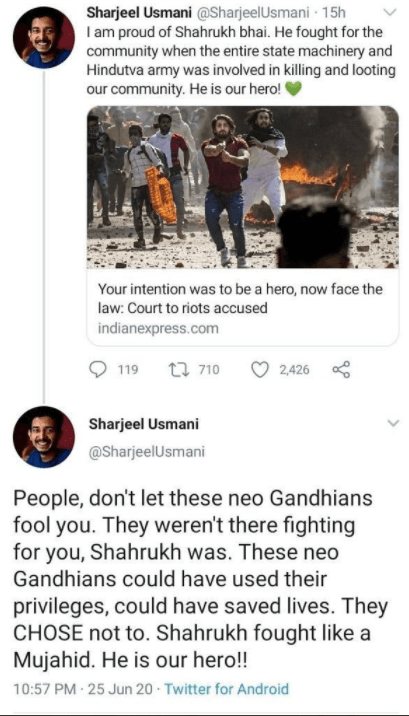Open the @SharjeelUsmani handle under second name
Viewport: 409px width, 716px height.
pos(147,452)
